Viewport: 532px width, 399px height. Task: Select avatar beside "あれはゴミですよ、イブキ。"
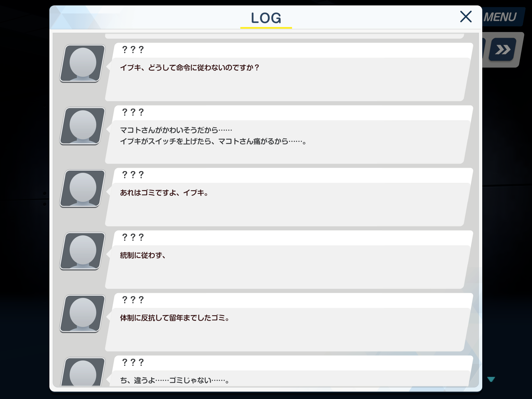point(82,189)
